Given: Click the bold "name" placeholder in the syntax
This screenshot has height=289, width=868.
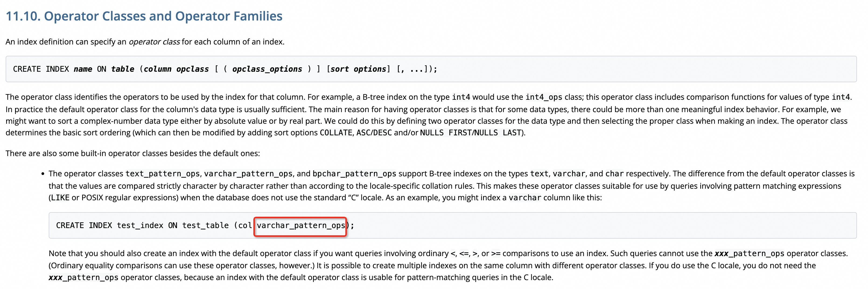Looking at the screenshot, I should tap(83, 69).
